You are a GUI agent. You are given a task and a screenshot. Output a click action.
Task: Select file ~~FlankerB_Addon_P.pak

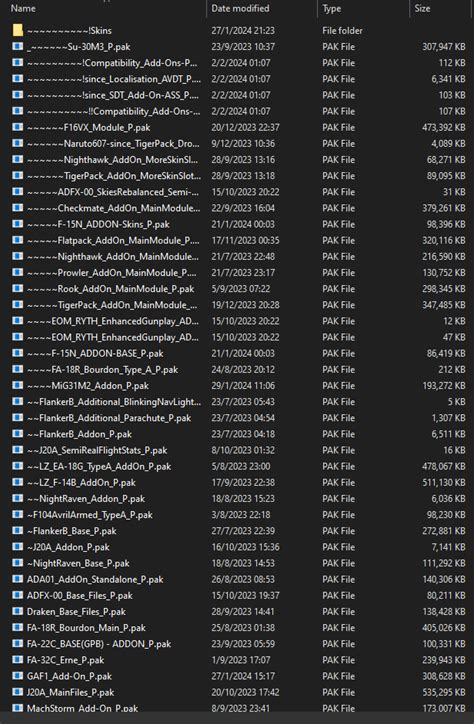pyautogui.click(x=79, y=434)
